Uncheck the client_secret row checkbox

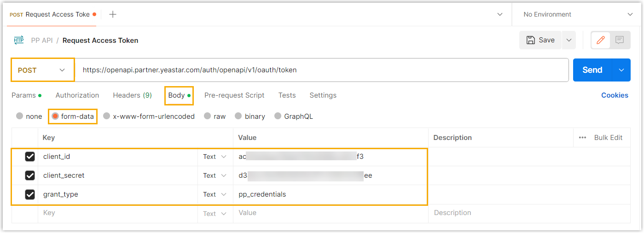[x=30, y=175]
